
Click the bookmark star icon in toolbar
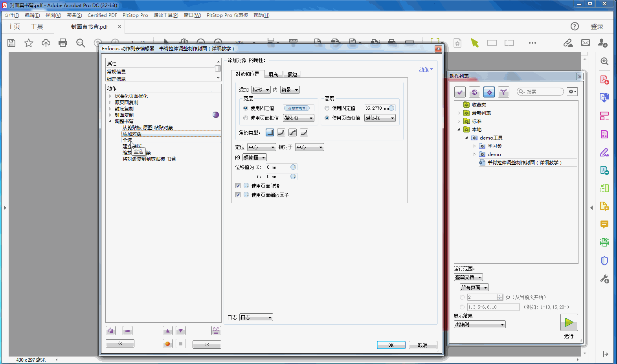pyautogui.click(x=29, y=43)
